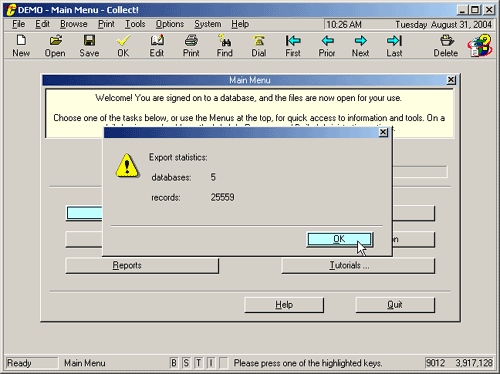Viewport: 500px width, 374px height.
Task: Click the Reports button
Action: (142, 265)
